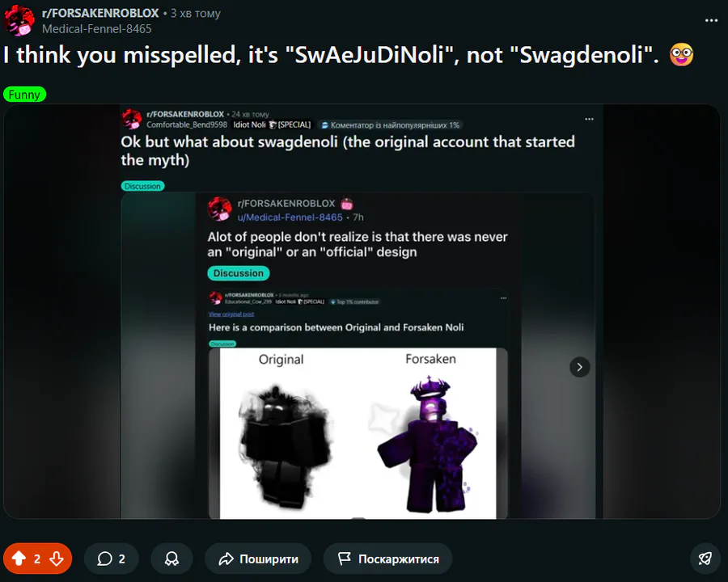Click the nested three-dot menu in screenshot

[589, 119]
